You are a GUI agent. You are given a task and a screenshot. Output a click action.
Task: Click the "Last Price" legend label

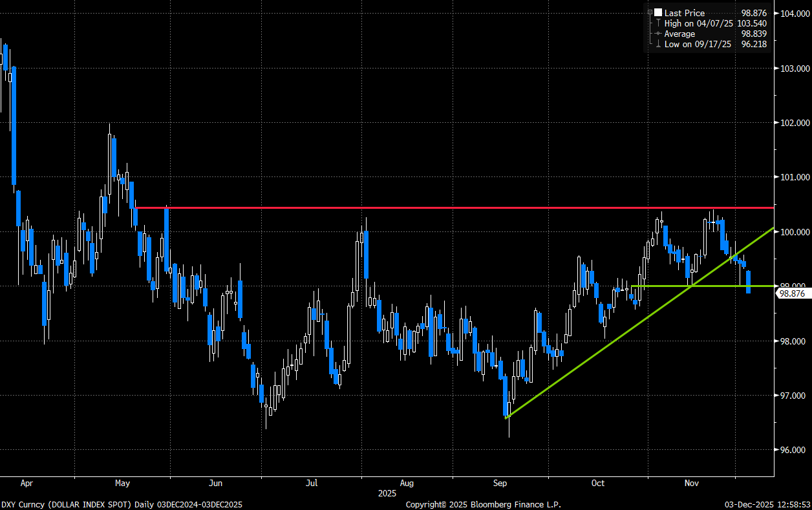click(685, 13)
